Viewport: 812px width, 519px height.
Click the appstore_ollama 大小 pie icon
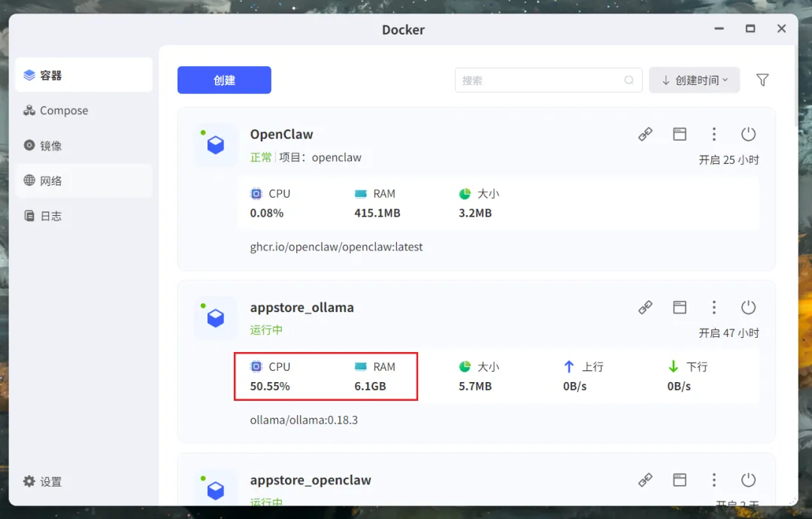coord(465,367)
